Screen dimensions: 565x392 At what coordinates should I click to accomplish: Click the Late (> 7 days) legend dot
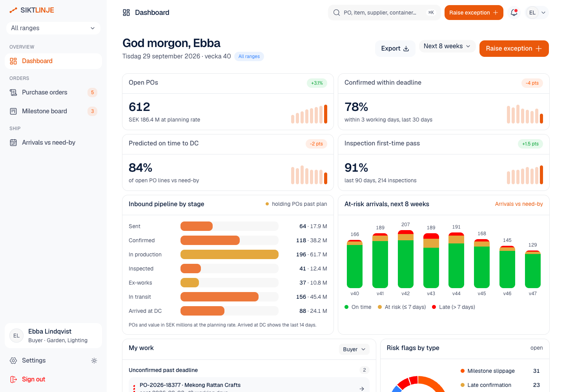pos(434,307)
